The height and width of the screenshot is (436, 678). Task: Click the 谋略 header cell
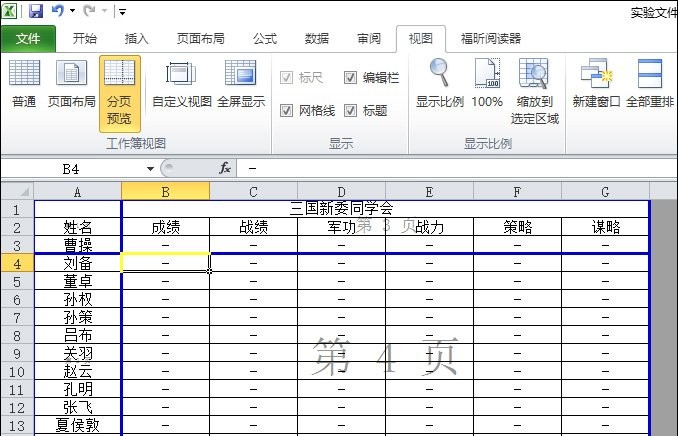(605, 227)
